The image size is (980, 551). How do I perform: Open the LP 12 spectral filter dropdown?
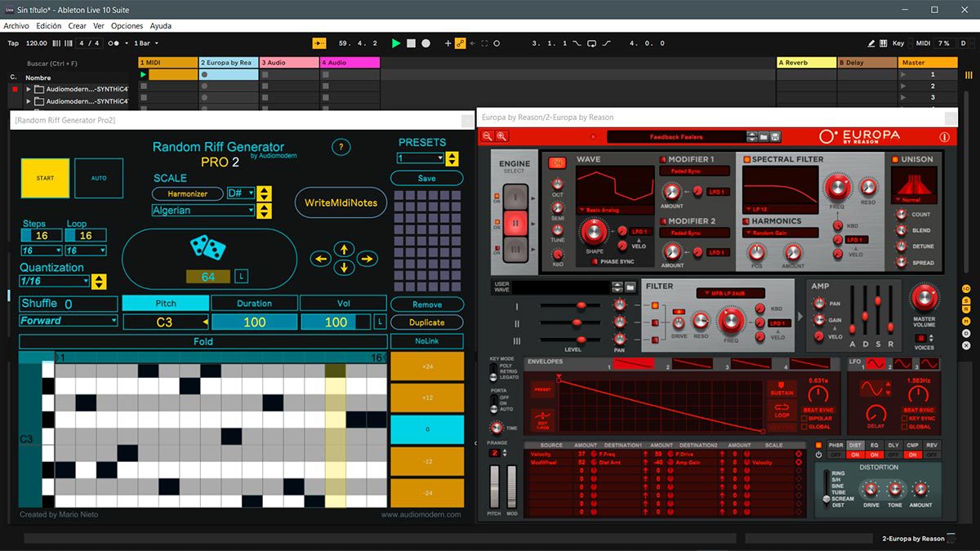(x=780, y=210)
